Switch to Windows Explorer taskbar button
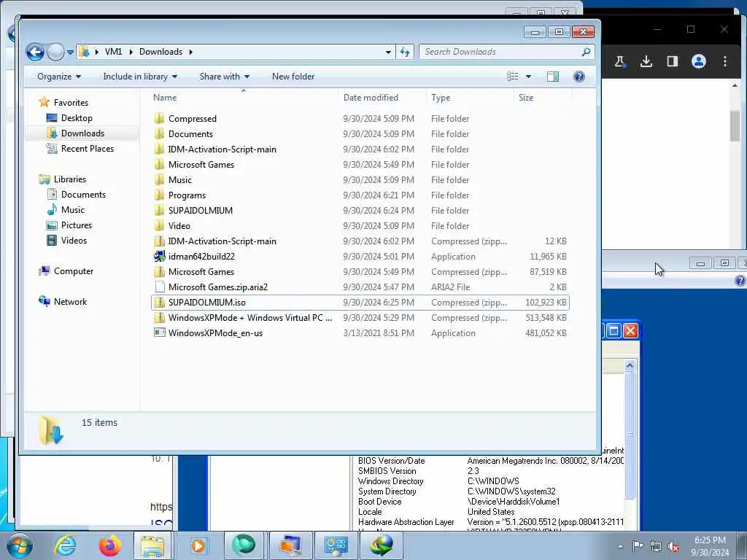The width and height of the screenshot is (747, 560). [152, 545]
